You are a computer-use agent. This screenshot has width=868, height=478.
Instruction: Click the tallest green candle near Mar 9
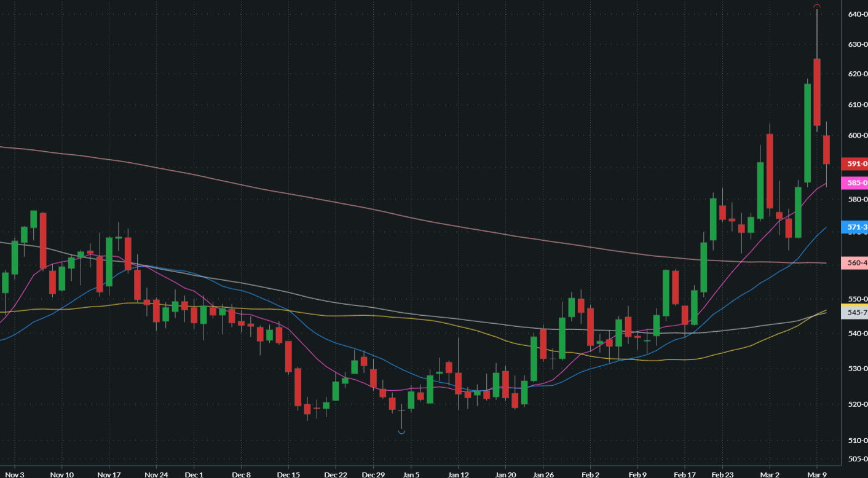[x=808, y=133]
